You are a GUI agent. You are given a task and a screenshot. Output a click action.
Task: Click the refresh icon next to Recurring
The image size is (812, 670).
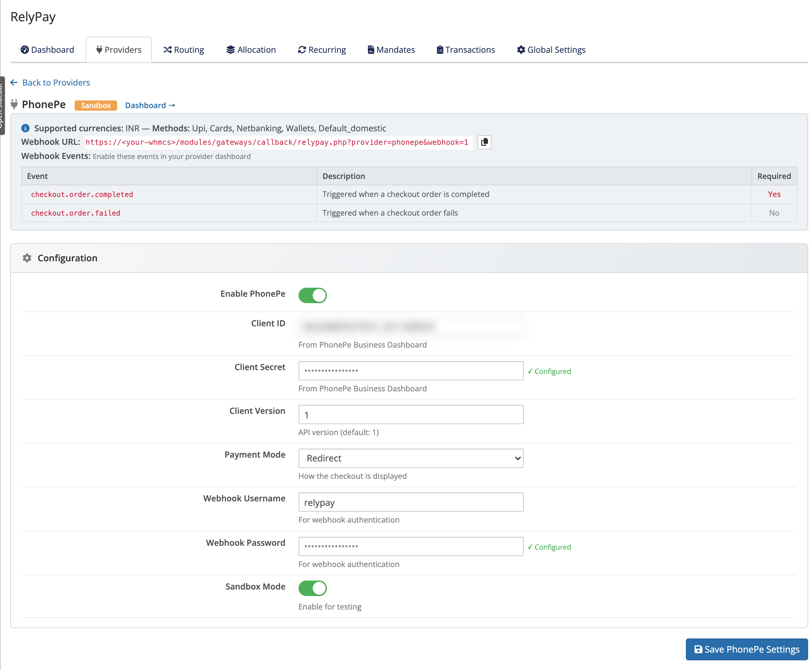tap(302, 50)
